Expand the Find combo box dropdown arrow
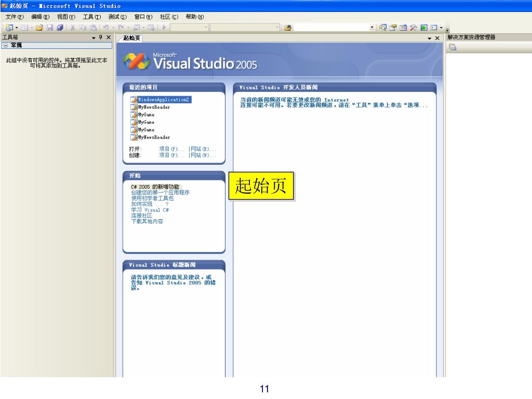Viewport: 532px width, 399px height. point(372,28)
